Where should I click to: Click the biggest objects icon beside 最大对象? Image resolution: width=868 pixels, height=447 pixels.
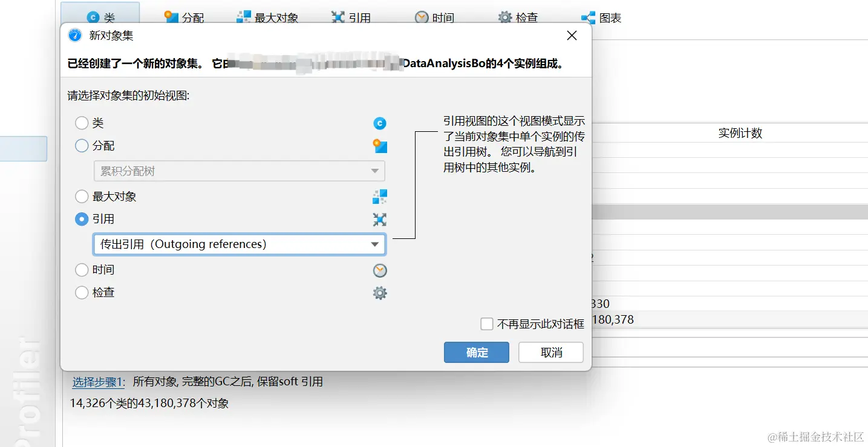(x=380, y=197)
